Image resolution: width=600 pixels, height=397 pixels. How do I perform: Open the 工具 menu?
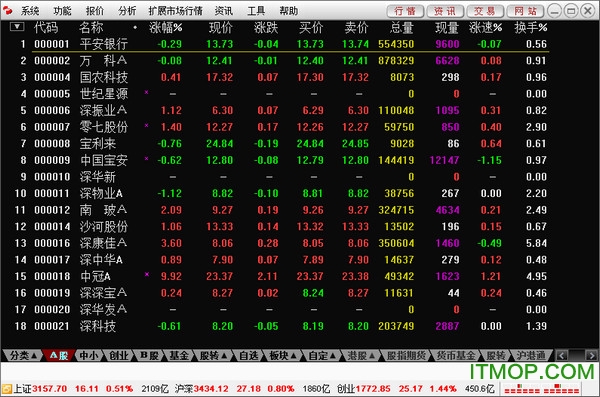(x=256, y=11)
